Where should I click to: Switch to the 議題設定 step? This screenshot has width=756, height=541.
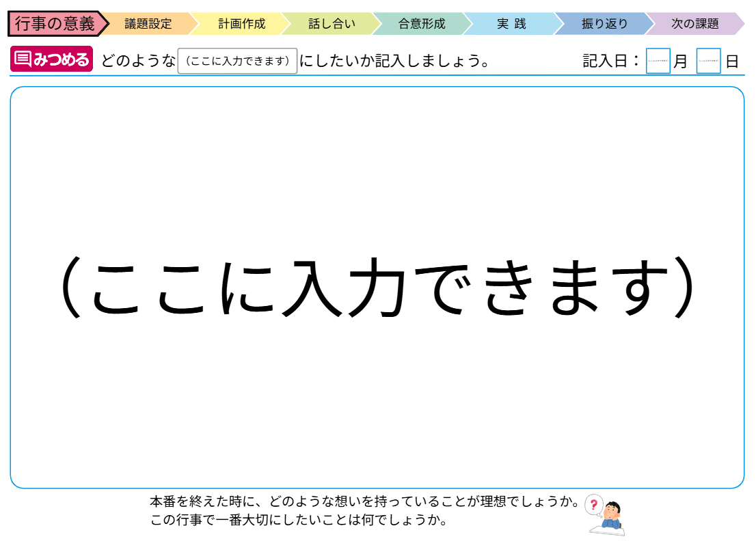148,24
